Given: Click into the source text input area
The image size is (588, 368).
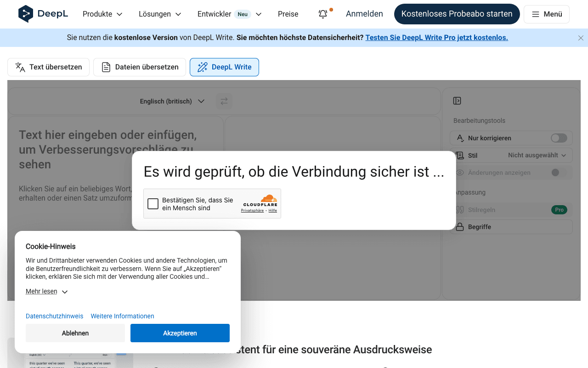Looking at the screenshot, I should 115,208.
